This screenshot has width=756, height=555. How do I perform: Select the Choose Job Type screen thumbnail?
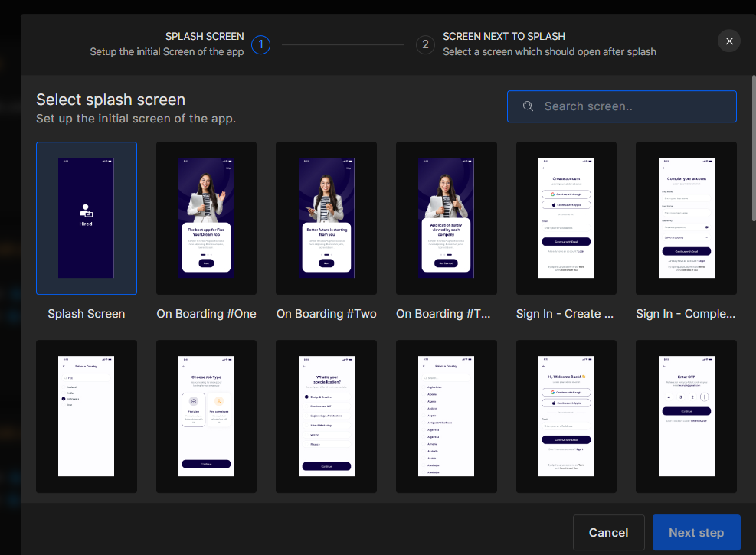click(x=206, y=416)
